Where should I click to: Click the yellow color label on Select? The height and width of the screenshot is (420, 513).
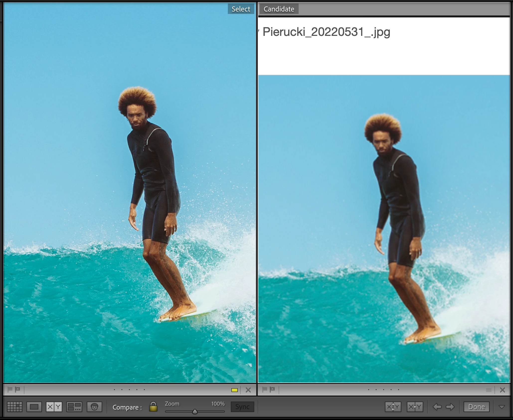click(x=234, y=390)
